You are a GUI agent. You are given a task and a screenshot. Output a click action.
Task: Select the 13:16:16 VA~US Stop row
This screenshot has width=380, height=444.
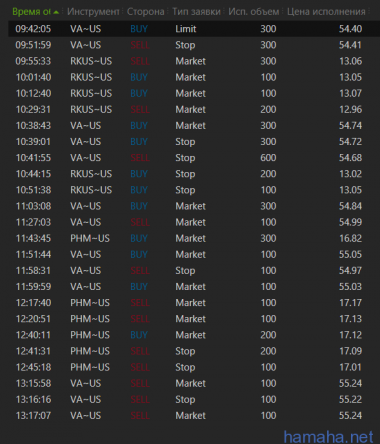click(x=189, y=399)
